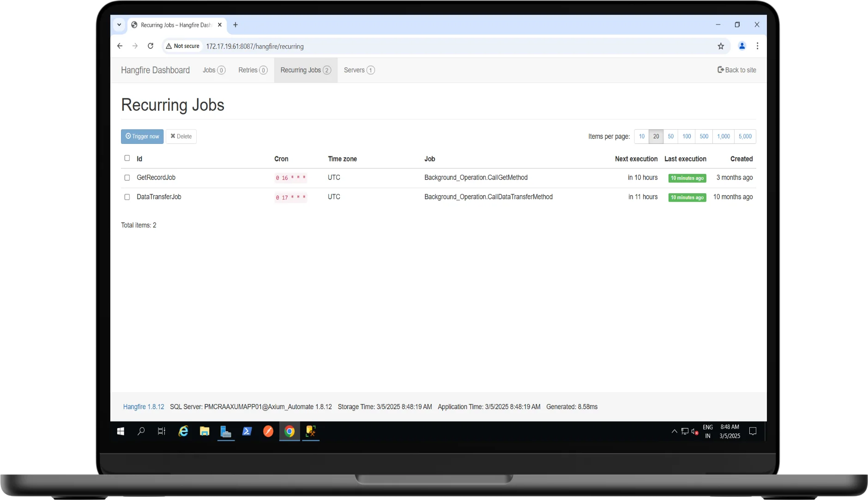Bookmark this page with the star icon
The image size is (868, 500).
tap(721, 46)
